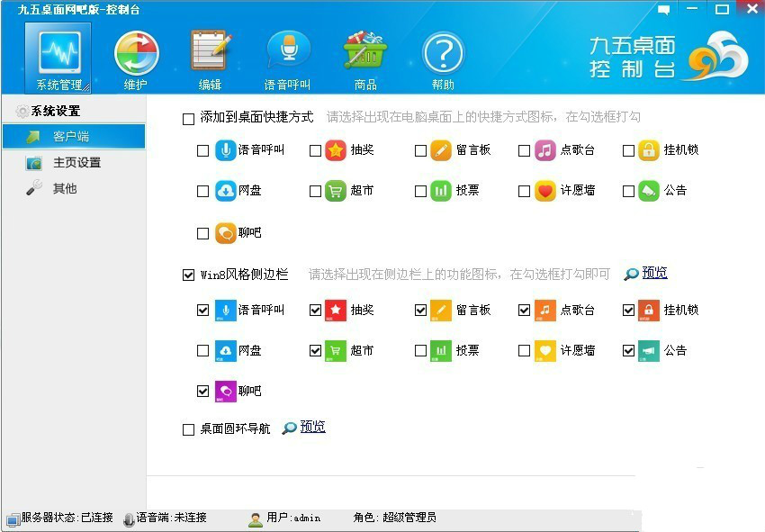Open the 帮助 (Help) toolbar icon

pyautogui.click(x=443, y=54)
